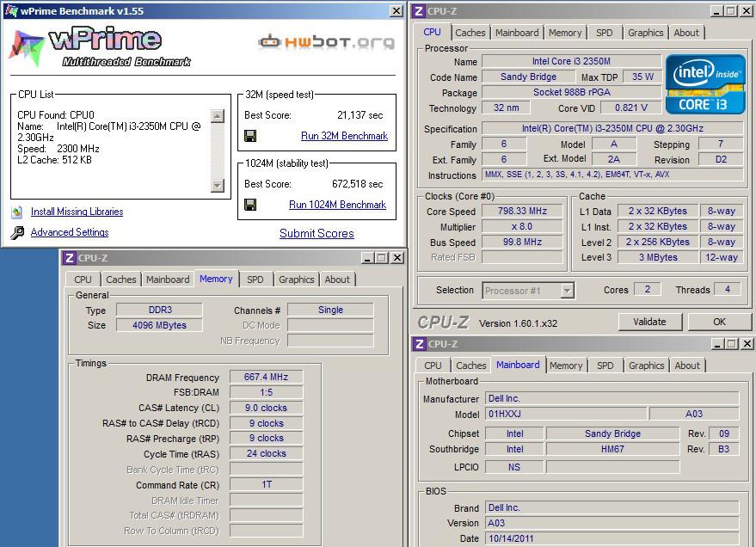The height and width of the screenshot is (547, 756).
Task: Select About tab in CPU-Z Memory window
Action: [337, 280]
